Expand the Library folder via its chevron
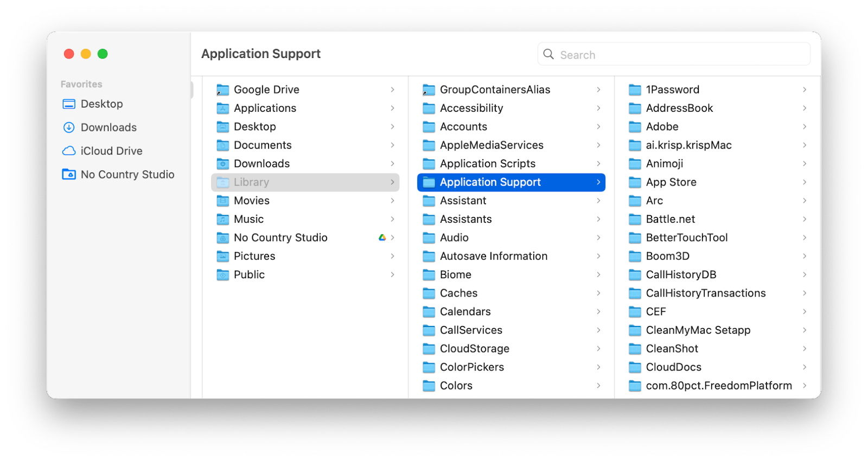This screenshot has width=868, height=461. point(393,182)
